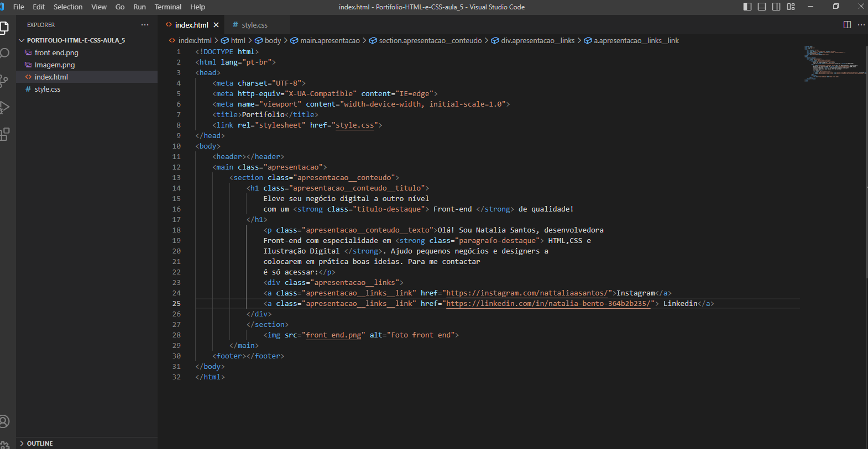Screen dimensions: 868x449
Task: Click the Instagram URL in line 24
Action: tap(527, 293)
